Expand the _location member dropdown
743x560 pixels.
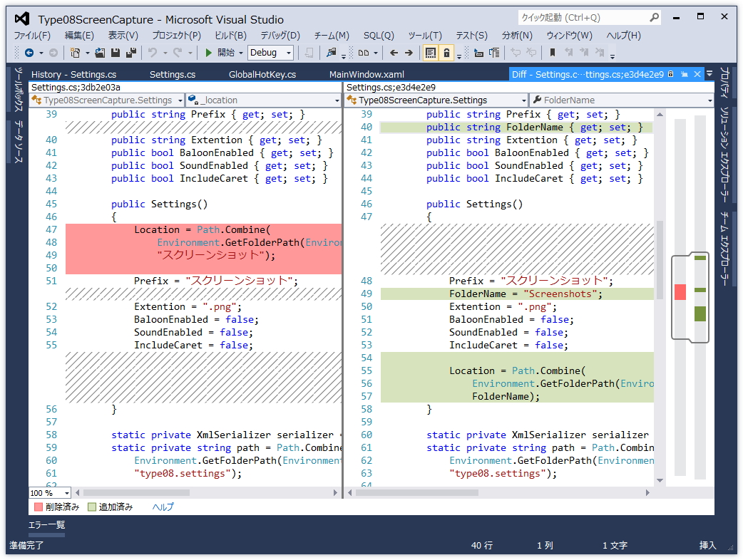point(337,100)
